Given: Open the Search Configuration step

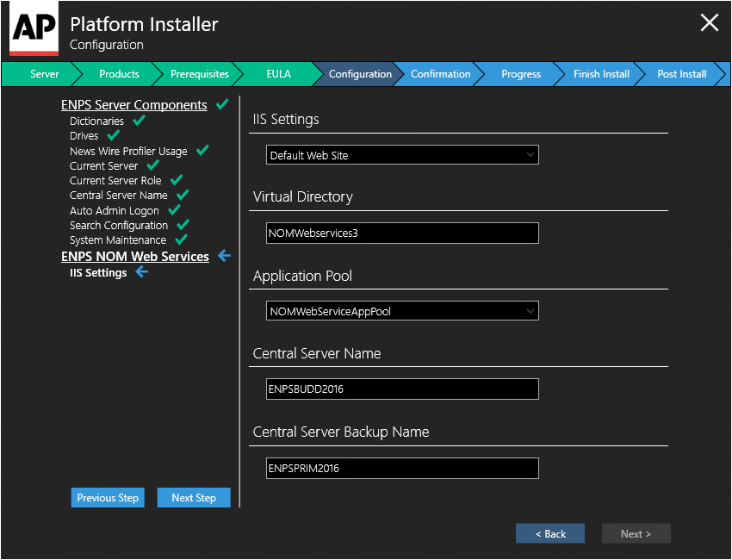Looking at the screenshot, I should 119,226.
